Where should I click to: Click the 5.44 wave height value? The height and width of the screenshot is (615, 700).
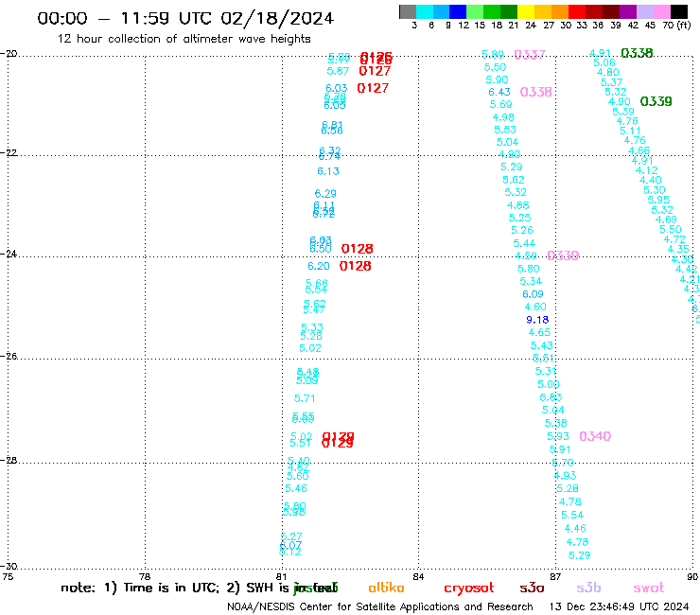pyautogui.click(x=524, y=243)
